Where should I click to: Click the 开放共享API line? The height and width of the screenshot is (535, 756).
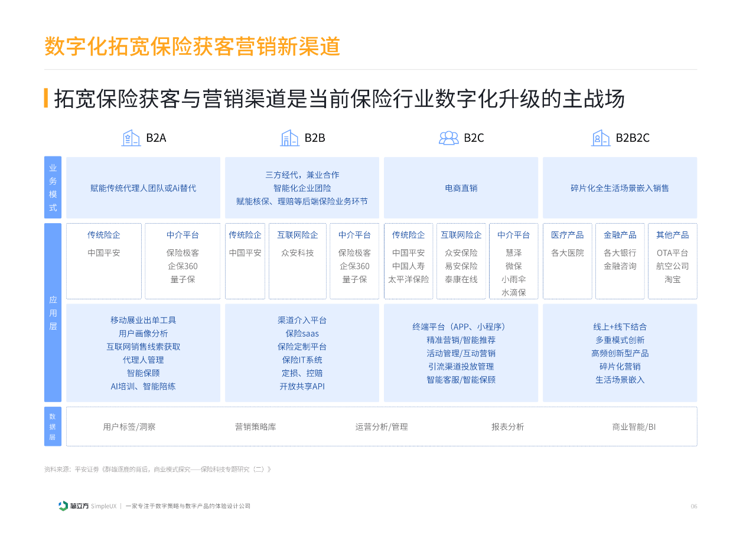(x=302, y=386)
